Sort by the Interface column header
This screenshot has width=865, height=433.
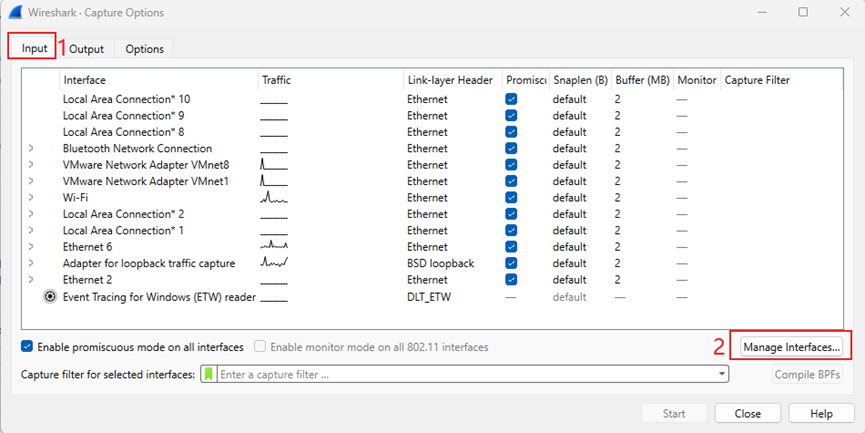click(158, 80)
